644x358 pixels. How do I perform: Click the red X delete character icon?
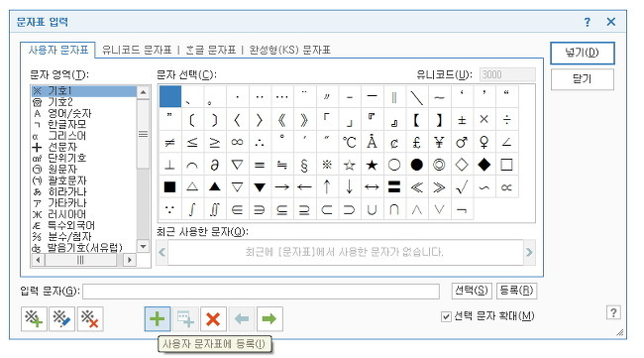point(213,319)
